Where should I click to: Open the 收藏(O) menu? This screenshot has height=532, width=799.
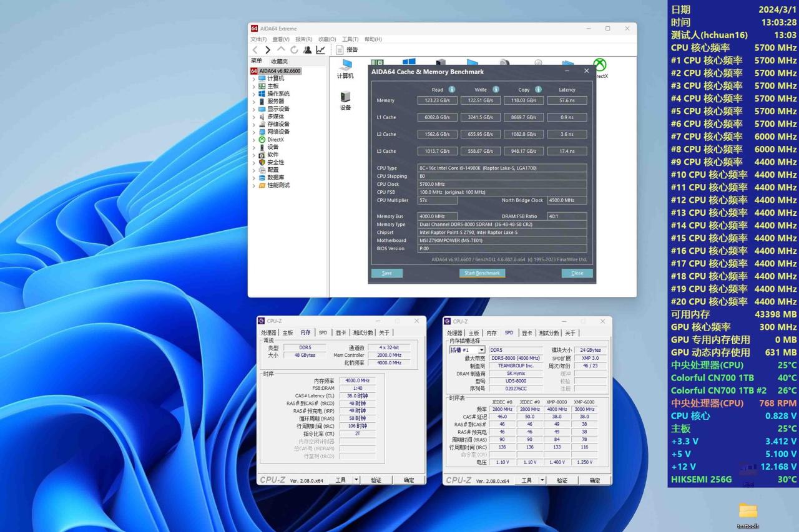click(327, 39)
